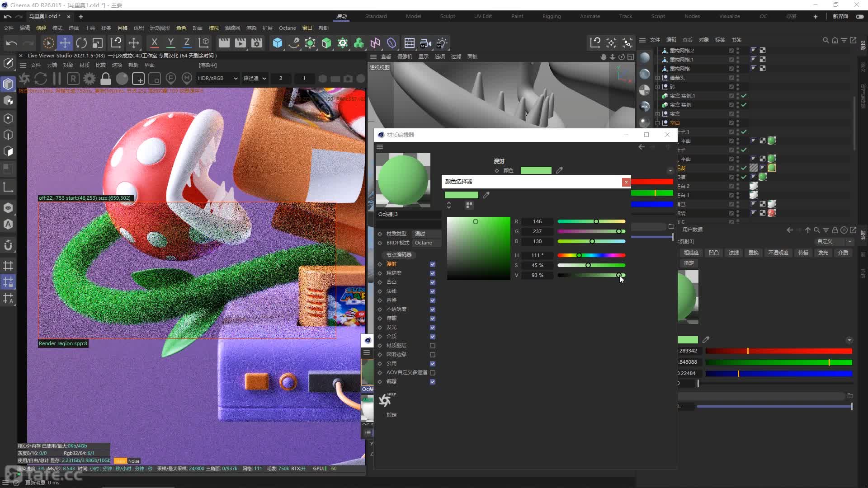Enable the 圆滑边缘 checkbox
The width and height of the screenshot is (868, 488).
(433, 355)
